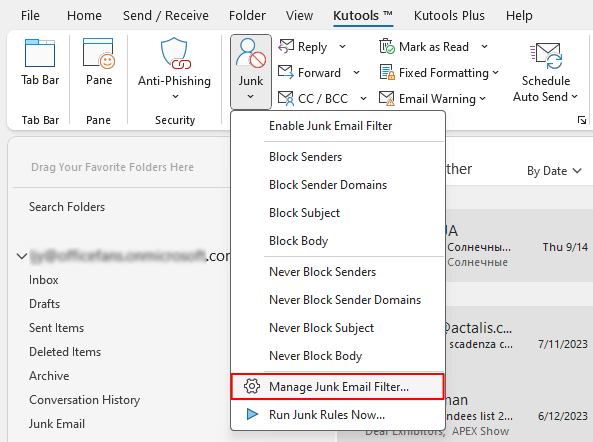Click the Mark as Read icon
This screenshot has width=593, height=442.
[x=387, y=47]
